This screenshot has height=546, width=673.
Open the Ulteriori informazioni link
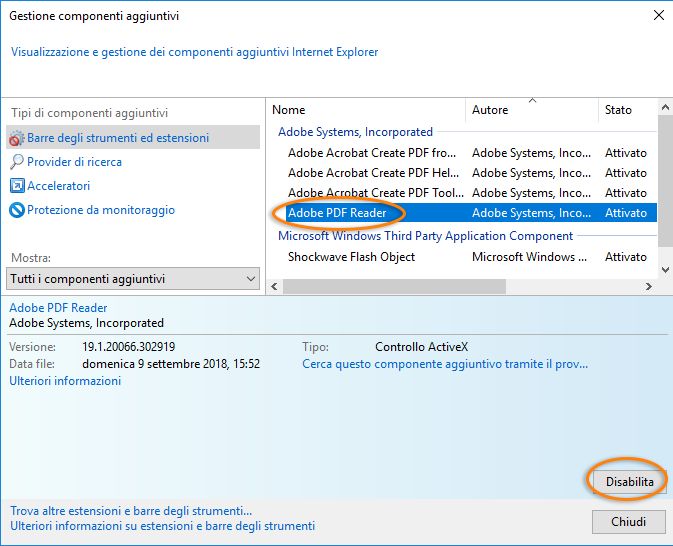point(65,381)
